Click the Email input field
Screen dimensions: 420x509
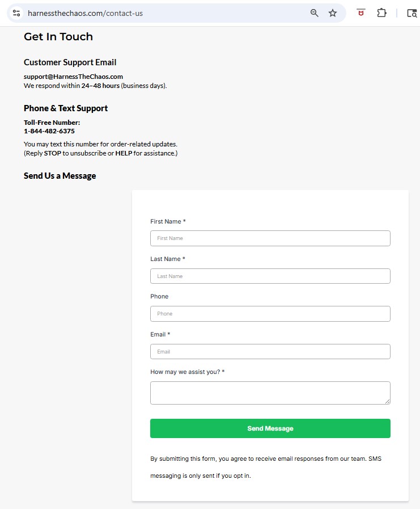pyautogui.click(x=270, y=352)
